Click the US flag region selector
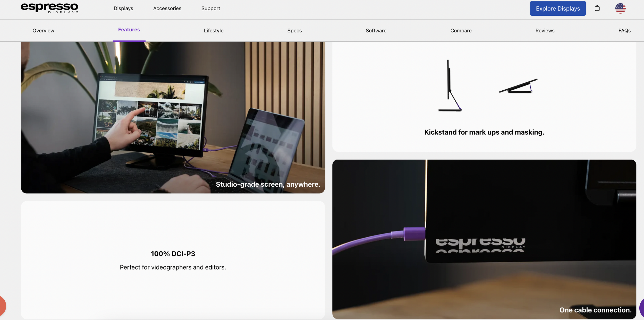The width and height of the screenshot is (644, 320). pyautogui.click(x=620, y=8)
